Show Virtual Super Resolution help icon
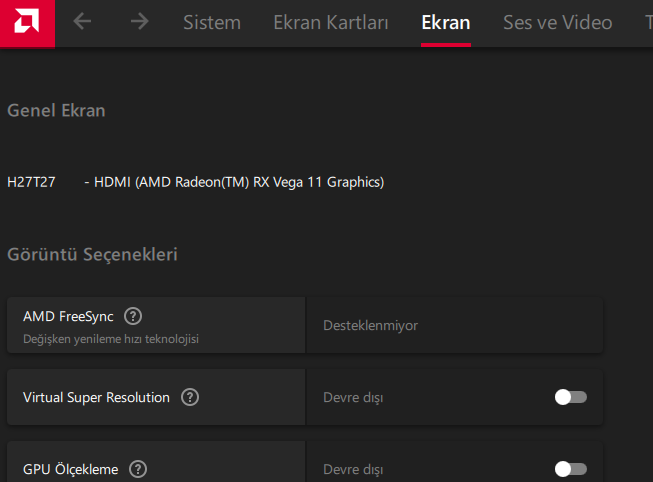 click(x=190, y=397)
